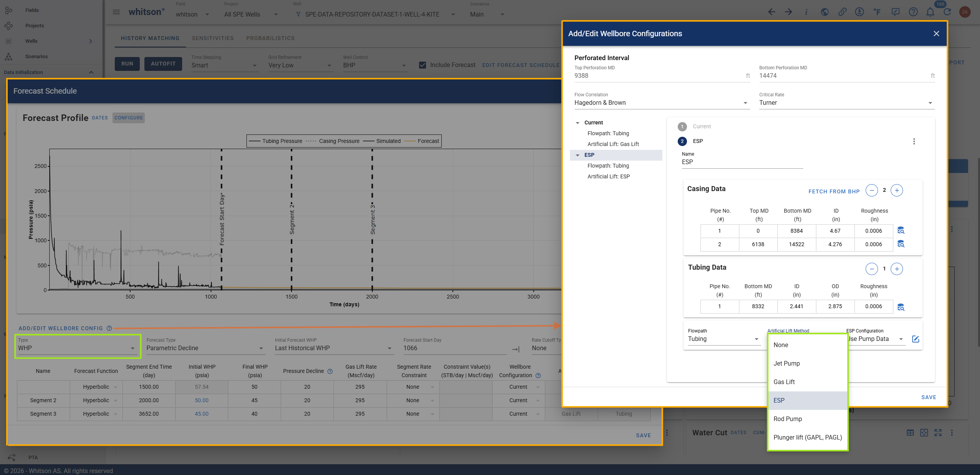Edit ESP Configuration pencil icon

coord(916,339)
